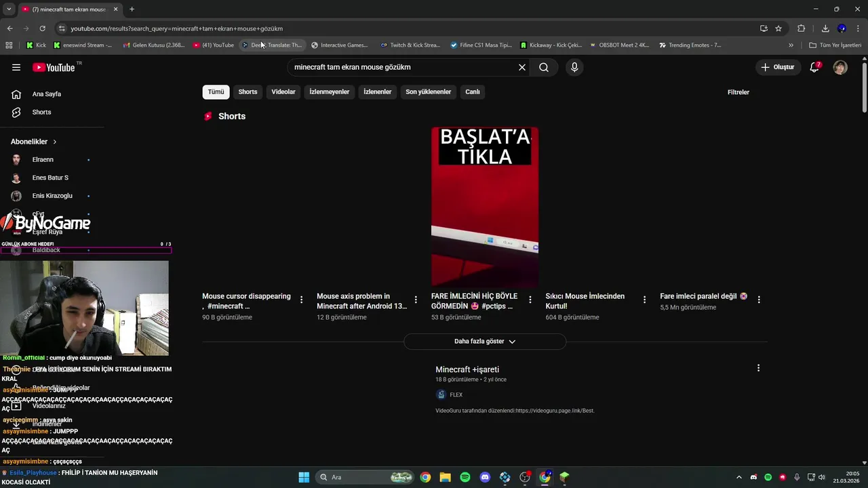
Task: Reload the page in Chrome
Action: click(x=42, y=28)
